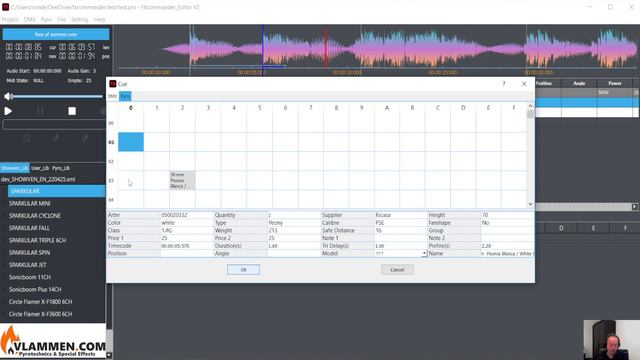Select SPARKULAR FALL device

coord(29,228)
